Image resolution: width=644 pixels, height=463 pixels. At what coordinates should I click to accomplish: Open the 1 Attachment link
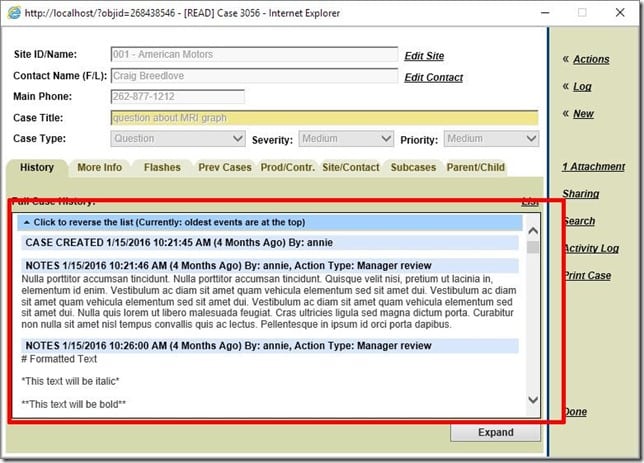[x=593, y=166]
